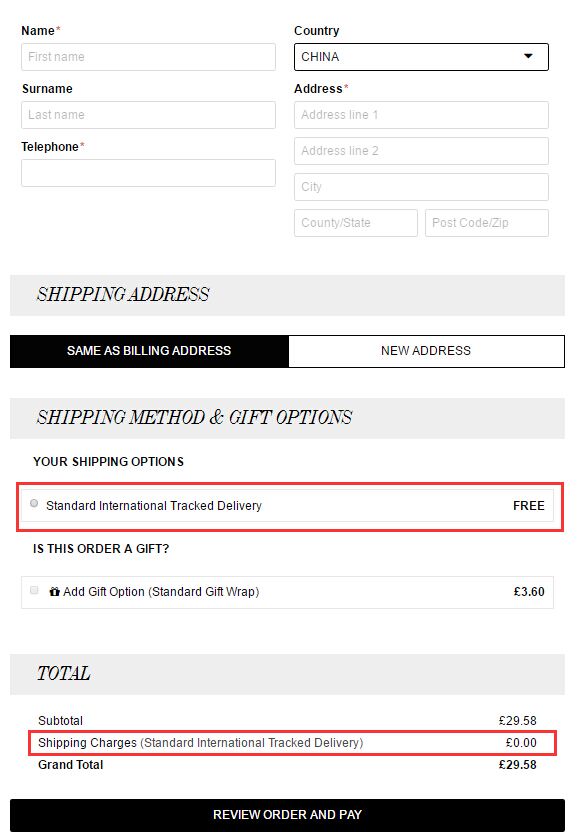Click the gift icon beside Add Gift Option

[x=54, y=591]
